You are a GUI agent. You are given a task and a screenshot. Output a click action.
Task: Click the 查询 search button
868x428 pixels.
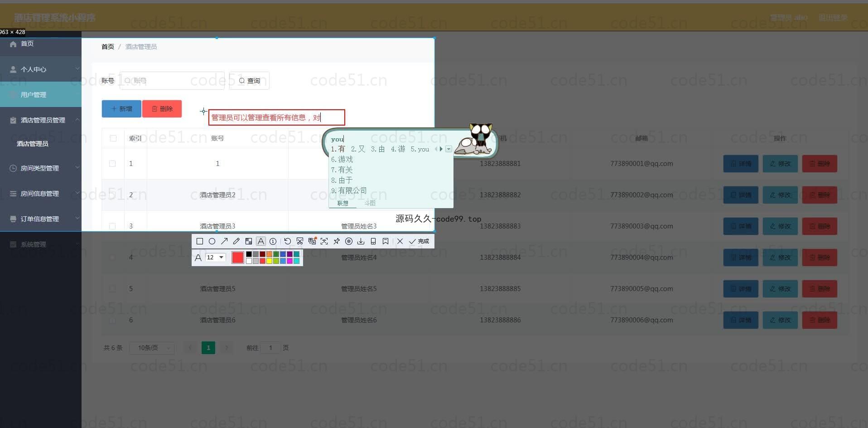(249, 81)
